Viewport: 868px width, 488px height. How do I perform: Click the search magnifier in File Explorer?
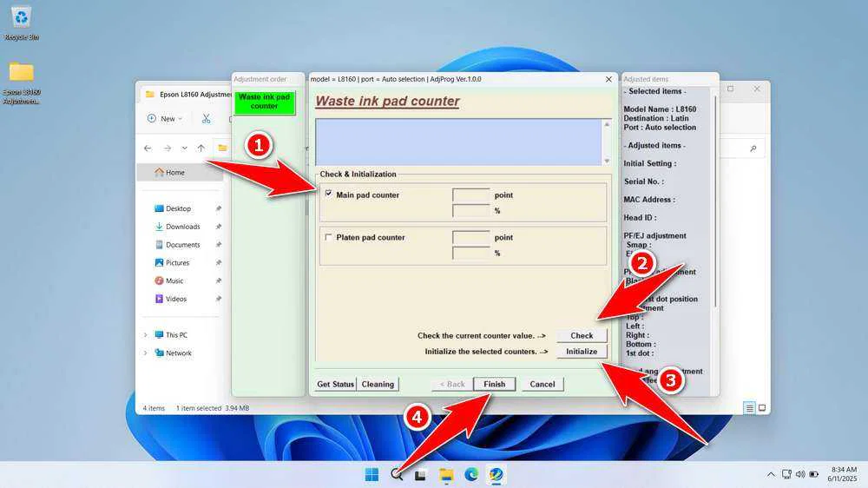point(753,148)
